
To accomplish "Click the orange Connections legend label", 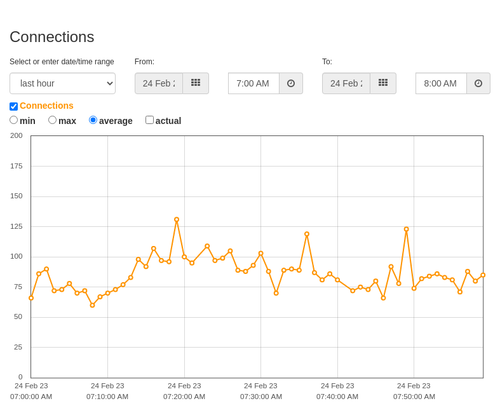I will pyautogui.click(x=46, y=106).
